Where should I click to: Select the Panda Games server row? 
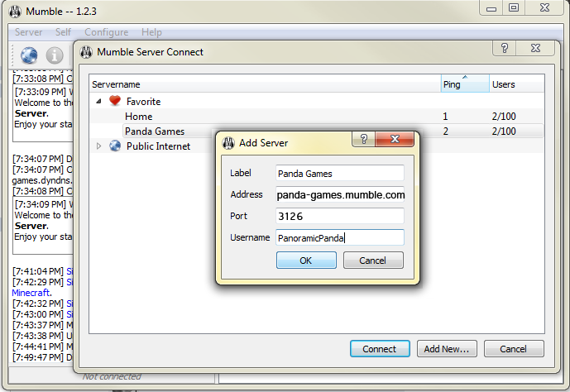[x=316, y=131]
